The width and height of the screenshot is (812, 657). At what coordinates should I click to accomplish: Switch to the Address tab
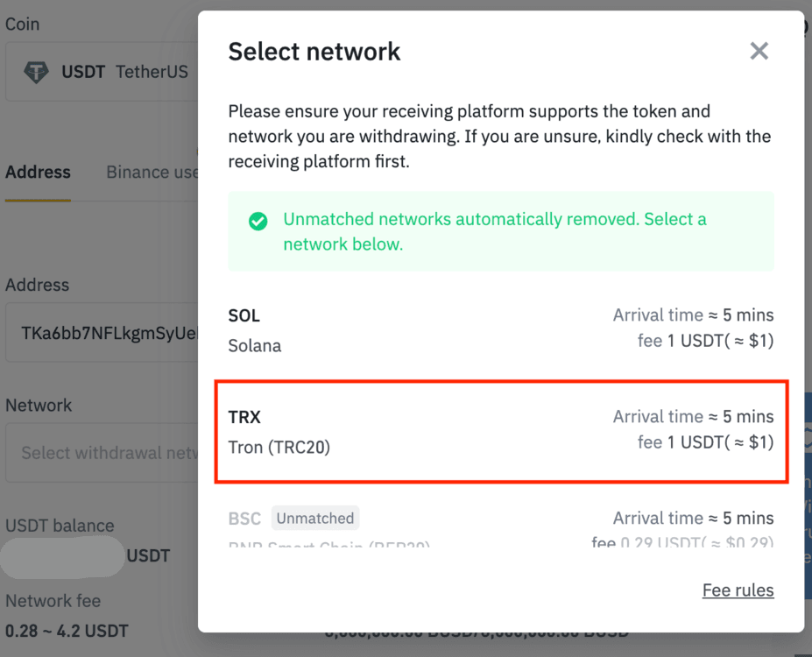38,173
